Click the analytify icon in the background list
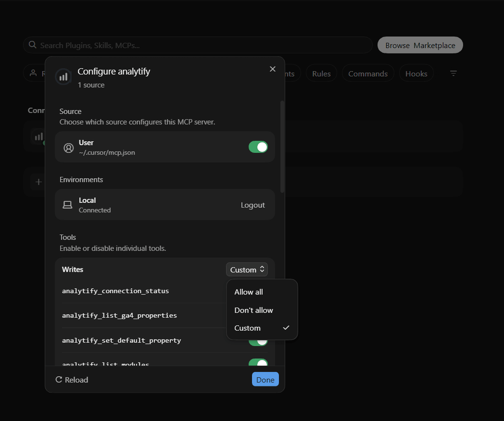The width and height of the screenshot is (504, 421). tap(38, 137)
